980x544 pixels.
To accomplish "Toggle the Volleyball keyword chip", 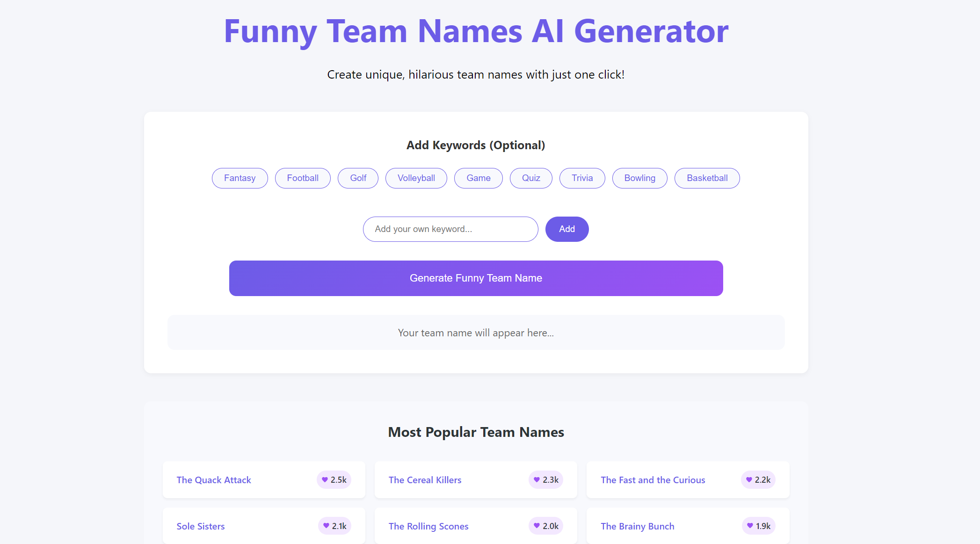I will point(416,178).
